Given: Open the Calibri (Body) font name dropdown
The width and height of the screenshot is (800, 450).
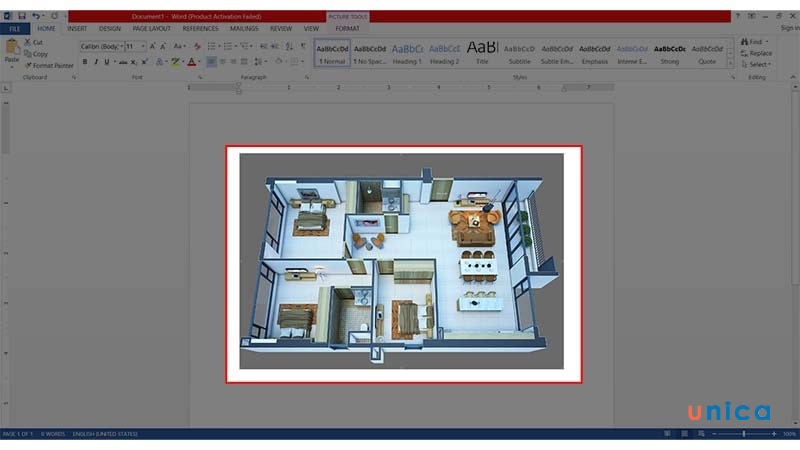Looking at the screenshot, I should [100, 47].
